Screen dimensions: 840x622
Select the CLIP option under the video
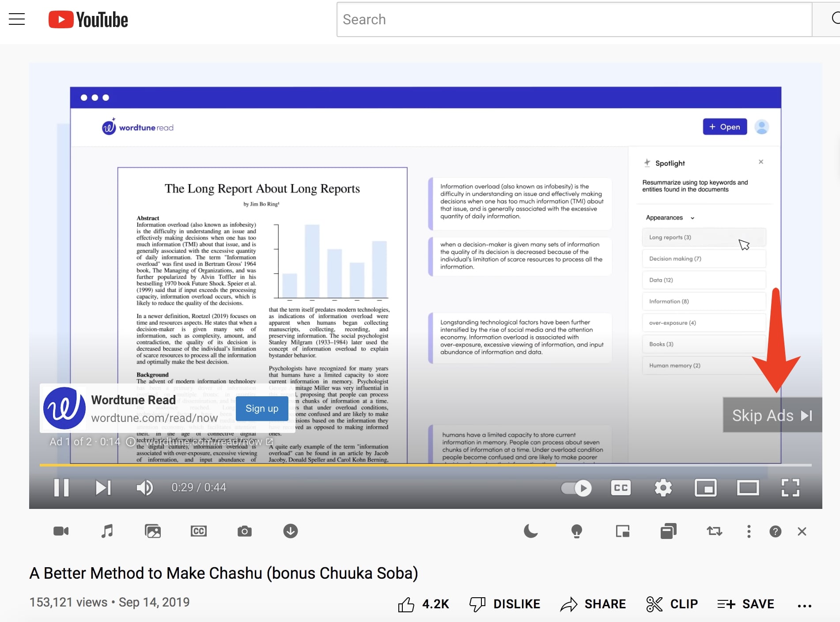click(671, 604)
